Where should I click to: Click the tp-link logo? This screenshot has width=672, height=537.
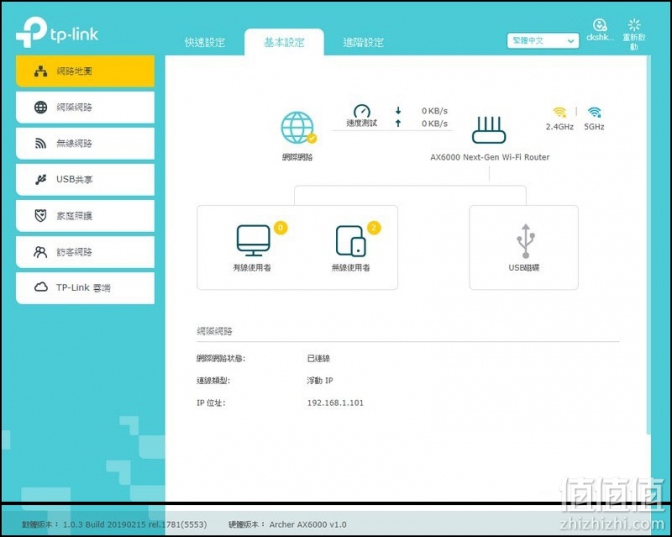(x=57, y=32)
